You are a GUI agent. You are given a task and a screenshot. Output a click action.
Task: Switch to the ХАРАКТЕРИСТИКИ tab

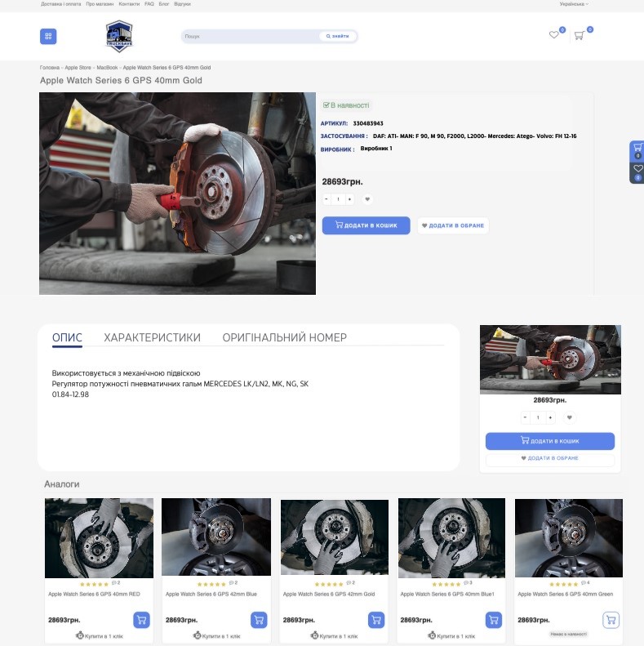152,337
